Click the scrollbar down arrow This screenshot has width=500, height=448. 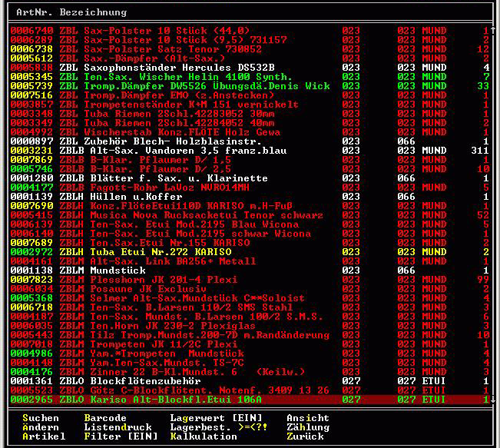[x=493, y=399]
